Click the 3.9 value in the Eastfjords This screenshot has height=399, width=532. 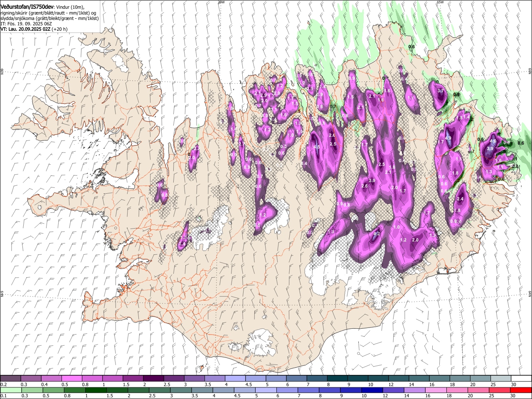point(490,148)
